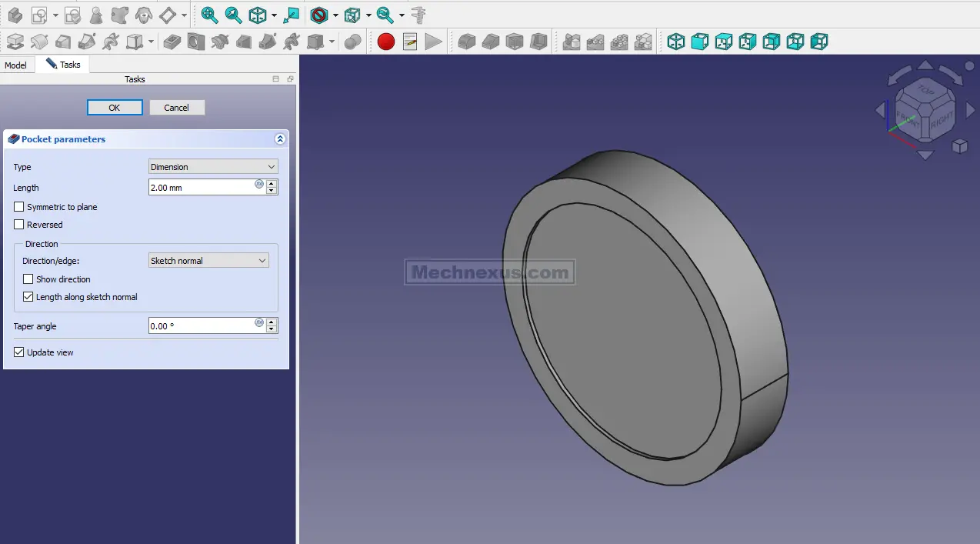Viewport: 980px width, 544px height.
Task: Collapse the Pocket parameters section
Action: click(280, 139)
